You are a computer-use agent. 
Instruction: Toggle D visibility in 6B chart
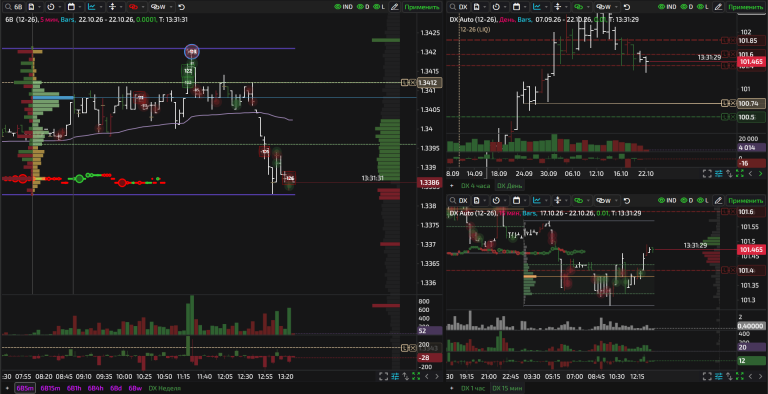tap(363, 7)
